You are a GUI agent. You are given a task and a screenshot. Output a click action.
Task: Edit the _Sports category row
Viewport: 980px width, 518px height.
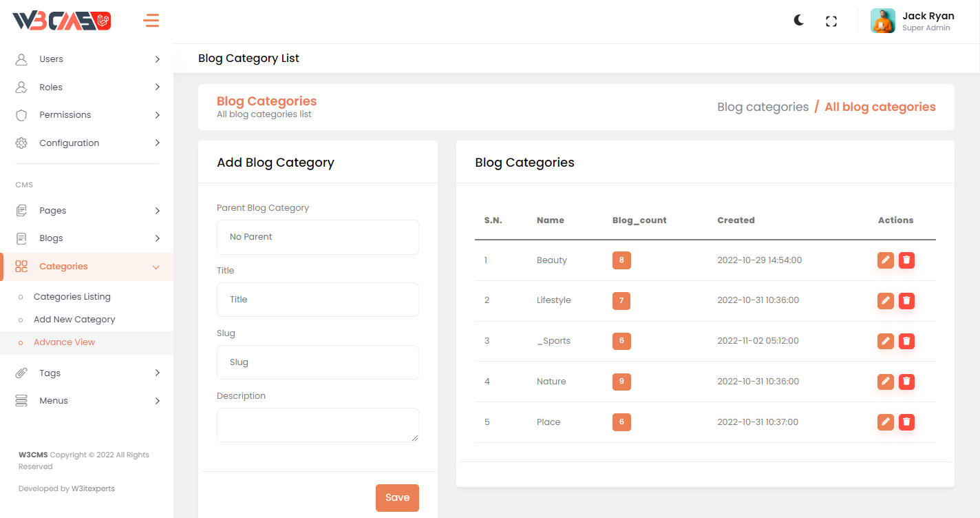click(886, 341)
